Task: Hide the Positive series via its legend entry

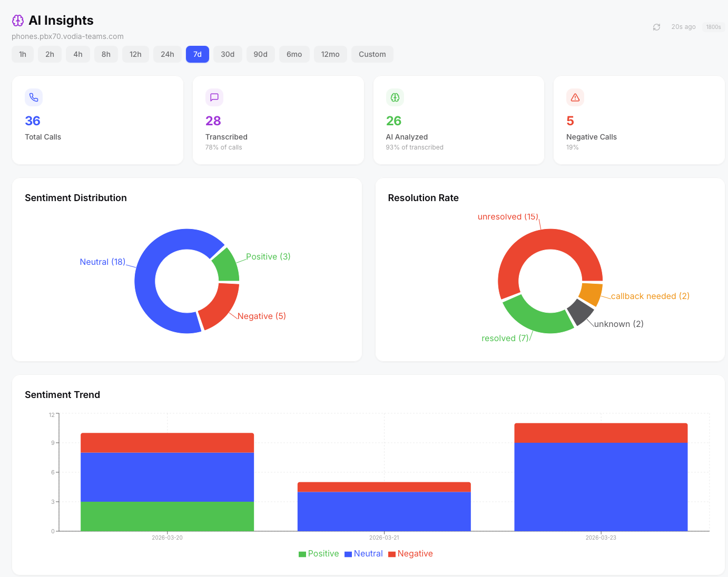Action: coord(318,554)
